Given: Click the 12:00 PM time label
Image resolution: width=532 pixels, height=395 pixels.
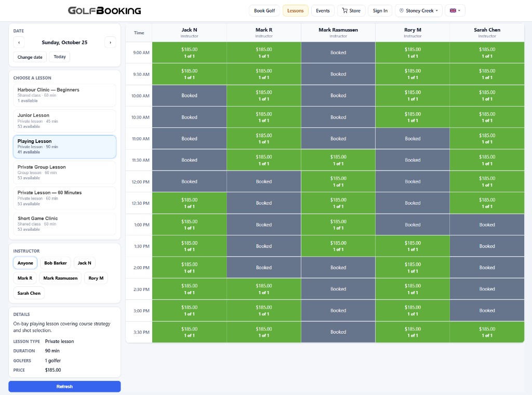Looking at the screenshot, I should tap(140, 182).
